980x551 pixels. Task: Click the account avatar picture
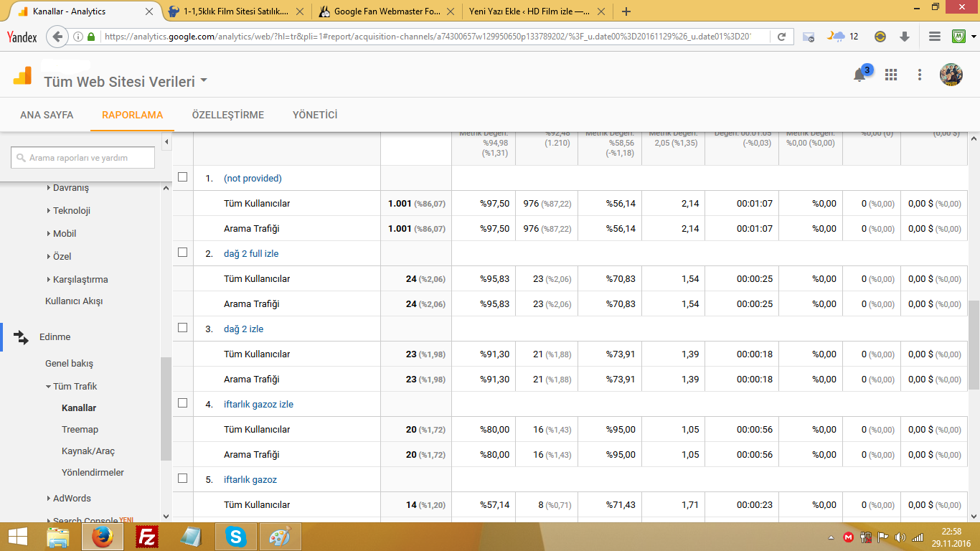[951, 75]
